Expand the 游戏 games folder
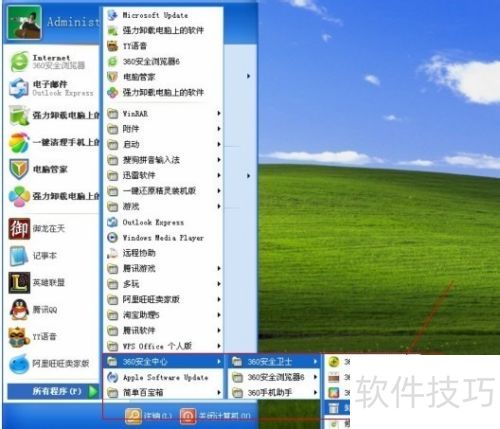 point(163,206)
